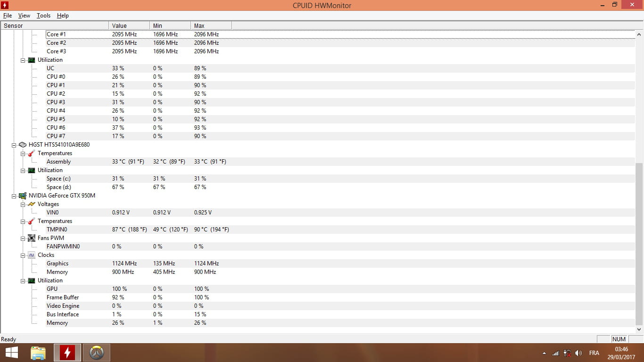Image resolution: width=644 pixels, height=362 pixels.
Task: Switch to Overwatch in the taskbar
Action: (97, 353)
